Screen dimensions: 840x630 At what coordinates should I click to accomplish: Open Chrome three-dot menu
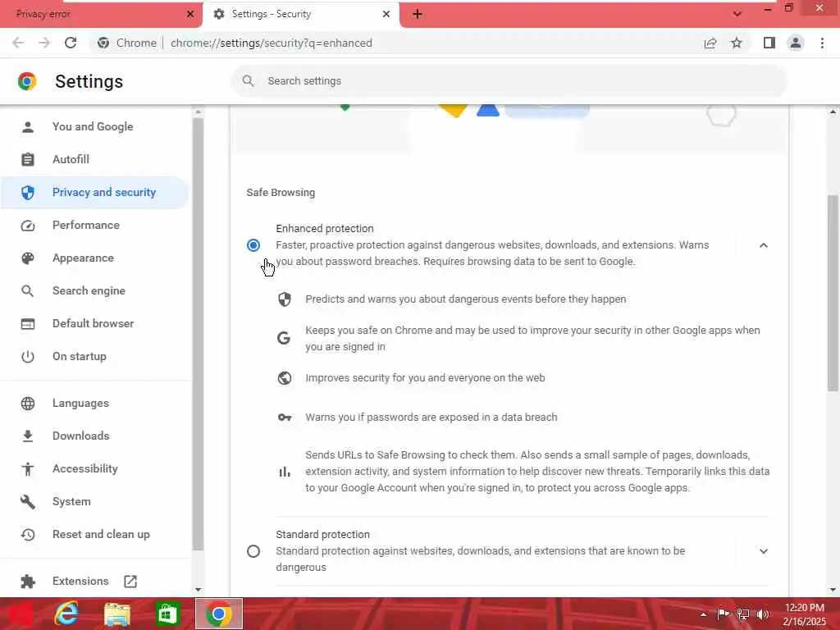pyautogui.click(x=822, y=43)
